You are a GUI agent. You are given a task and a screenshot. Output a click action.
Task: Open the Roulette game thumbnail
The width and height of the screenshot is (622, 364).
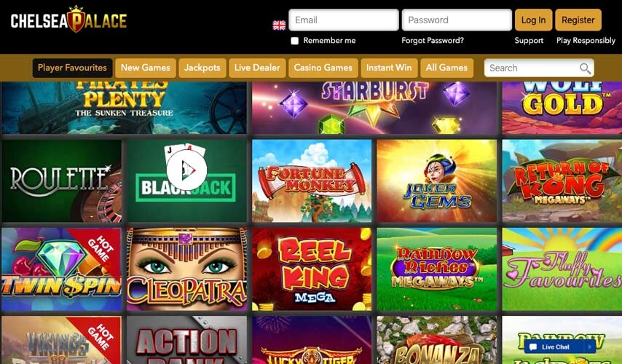click(x=61, y=181)
